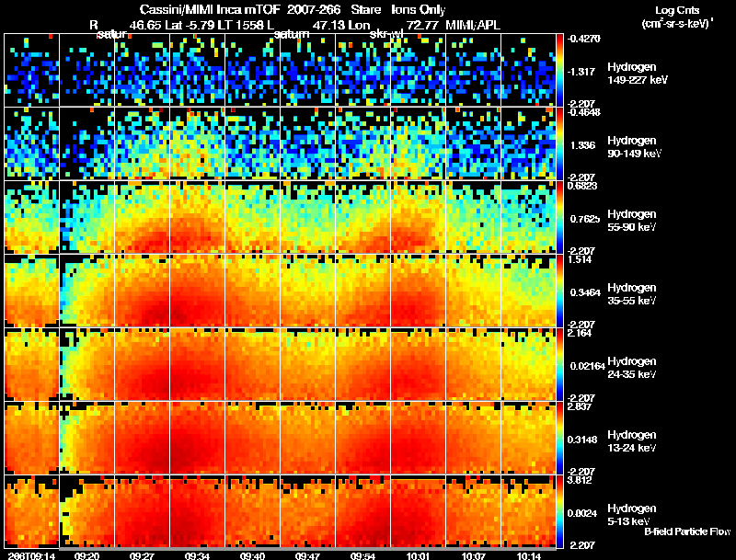Click the '0.3148' colorbar value
The image size is (736, 560).
(x=582, y=440)
